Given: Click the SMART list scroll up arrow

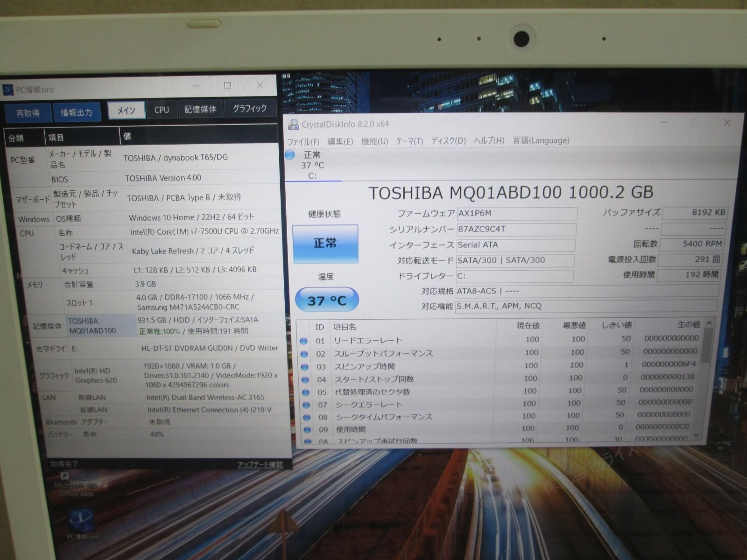Looking at the screenshot, I should (x=709, y=323).
